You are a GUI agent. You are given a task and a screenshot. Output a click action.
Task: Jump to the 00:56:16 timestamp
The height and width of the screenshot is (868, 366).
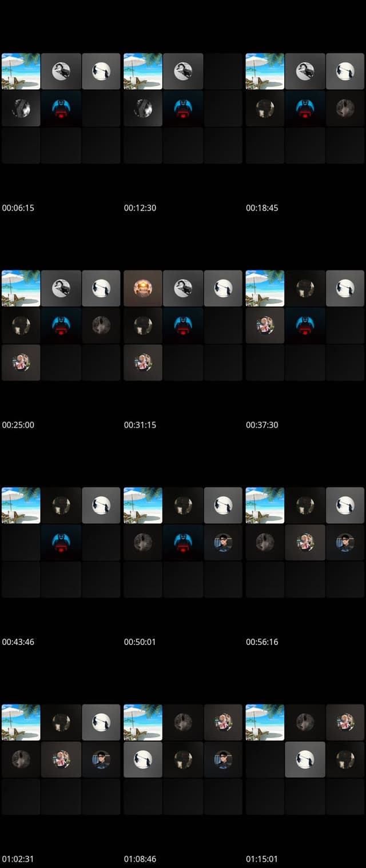[262, 642]
